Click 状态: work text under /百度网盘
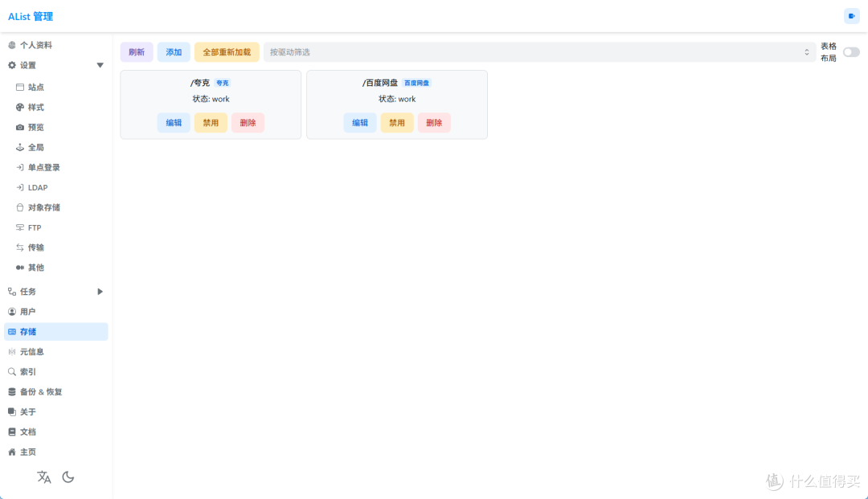Viewport: 868px width, 499px height. [x=397, y=99]
